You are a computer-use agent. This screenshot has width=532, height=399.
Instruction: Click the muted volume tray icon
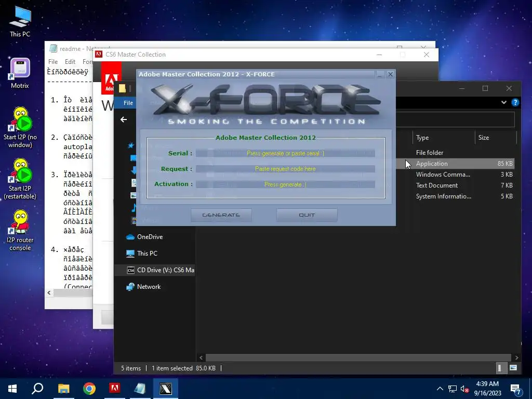[465, 389]
